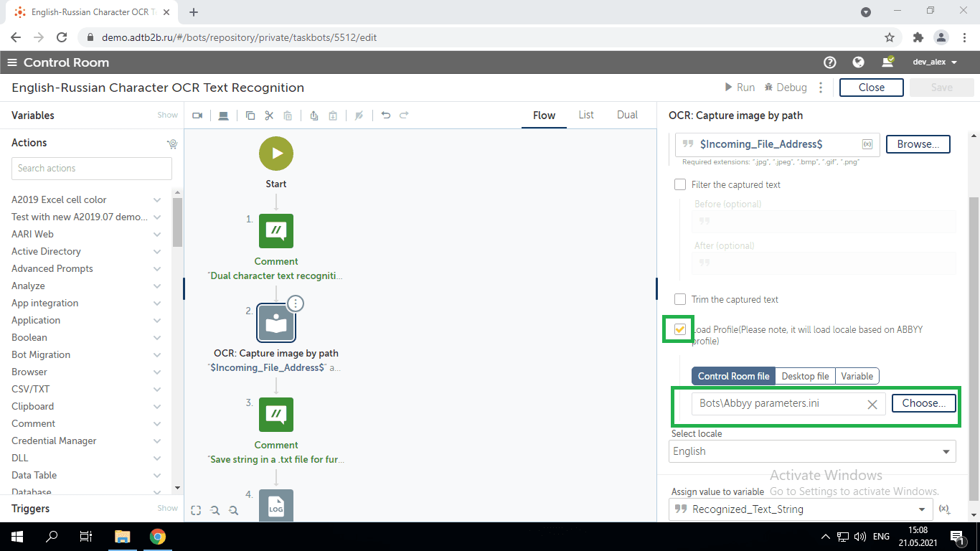This screenshot has width=980, height=551.
Task: Check the device connection status icon
Action: point(887,62)
